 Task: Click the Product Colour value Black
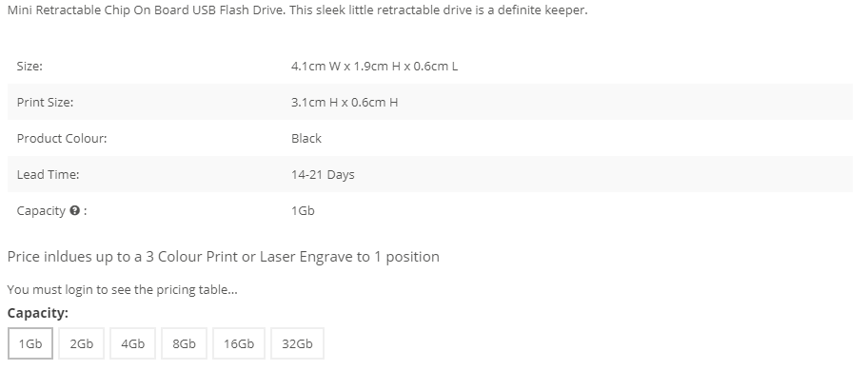click(x=306, y=138)
